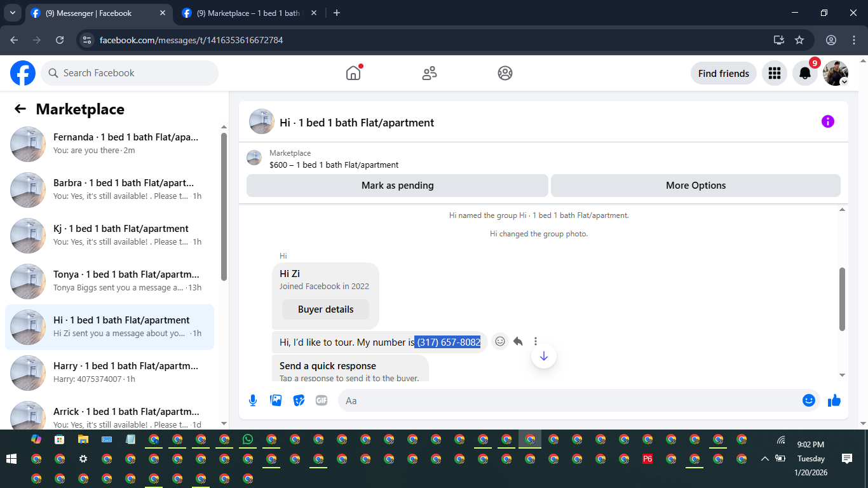The height and width of the screenshot is (488, 868).
Task: Click the chat header group photo
Action: pos(262,121)
